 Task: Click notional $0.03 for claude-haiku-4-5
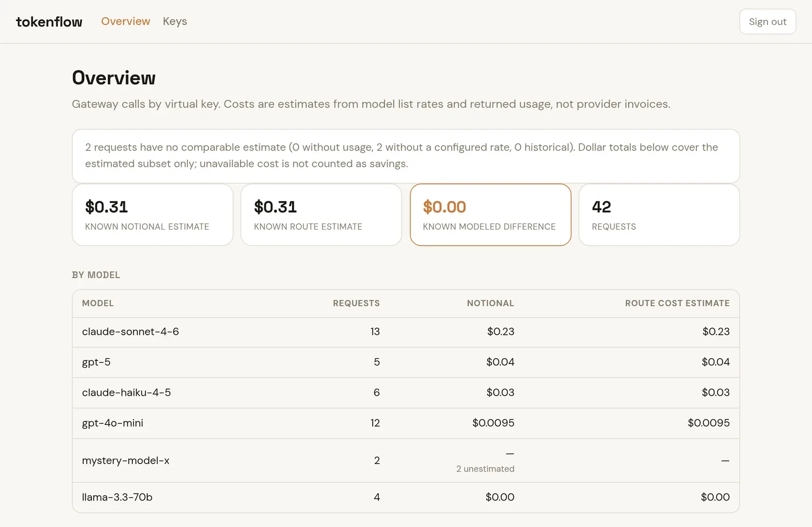500,393
